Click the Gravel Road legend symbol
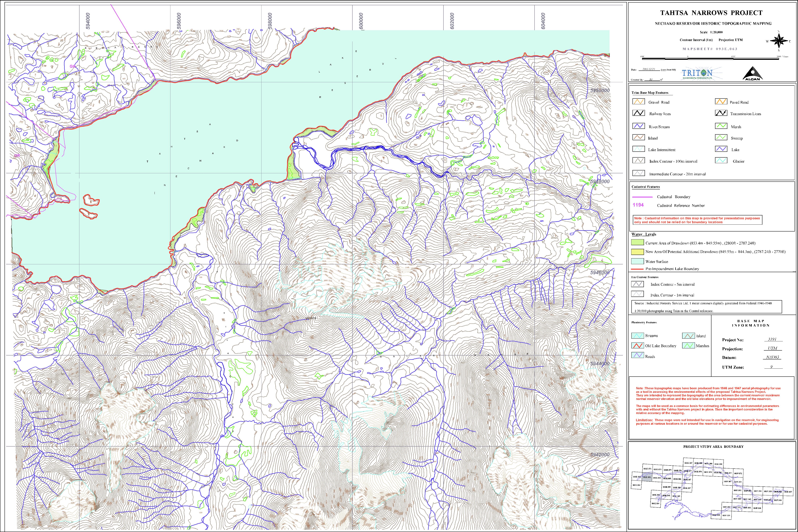 point(639,102)
